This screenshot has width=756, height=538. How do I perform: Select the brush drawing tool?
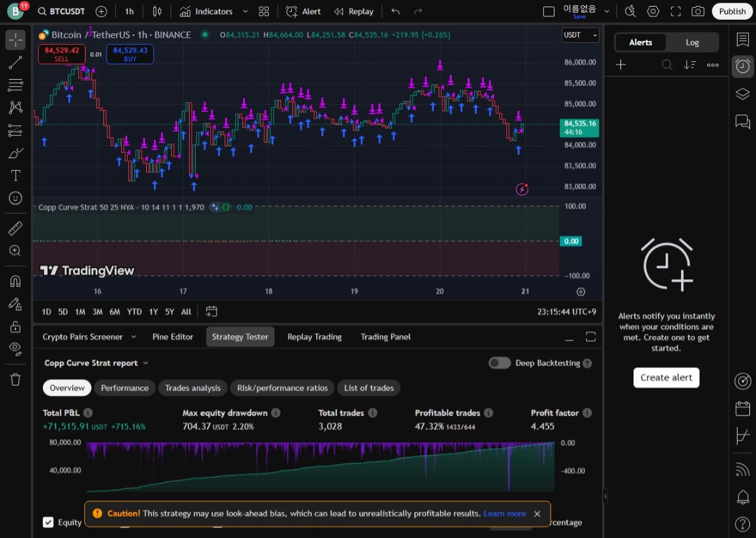coord(15,153)
